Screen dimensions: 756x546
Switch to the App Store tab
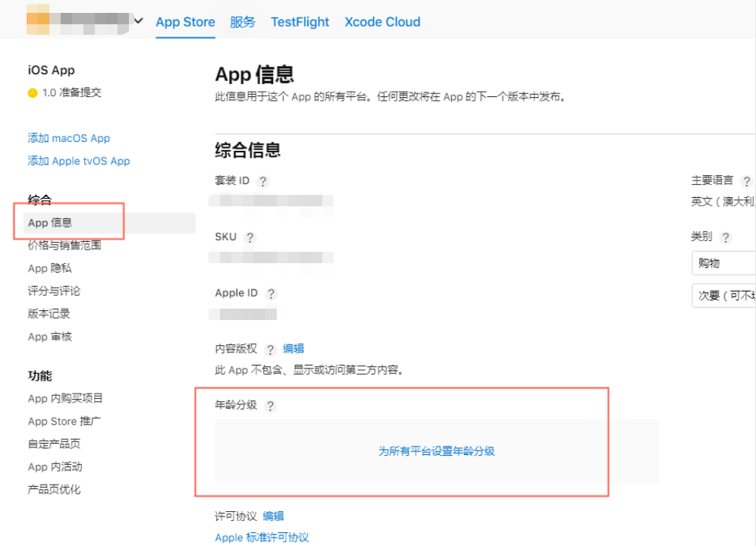[185, 22]
